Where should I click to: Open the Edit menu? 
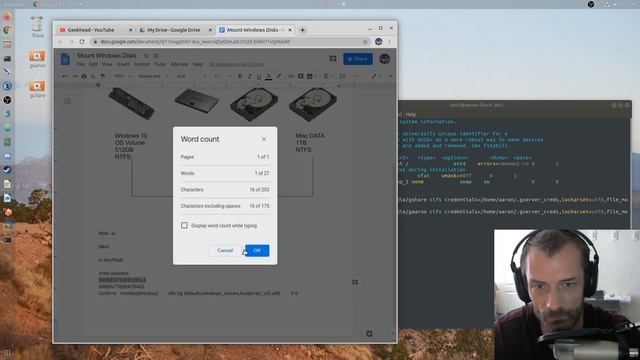coord(93,64)
